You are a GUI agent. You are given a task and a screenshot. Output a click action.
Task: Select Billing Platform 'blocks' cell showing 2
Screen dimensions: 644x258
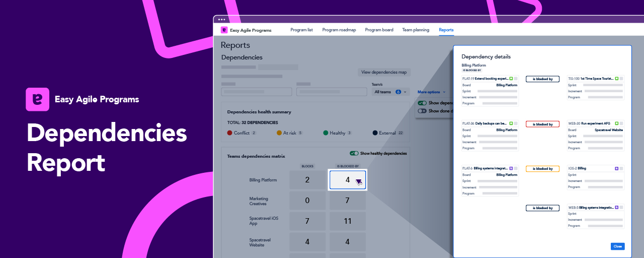coord(307,180)
